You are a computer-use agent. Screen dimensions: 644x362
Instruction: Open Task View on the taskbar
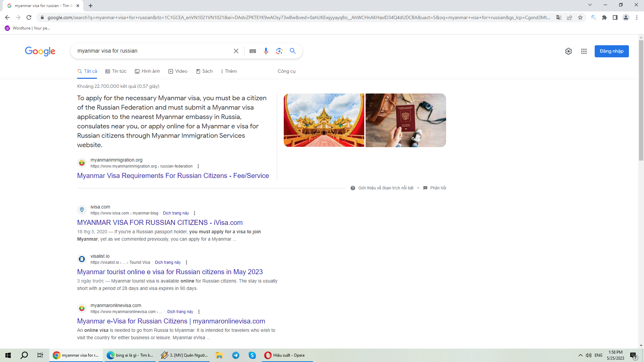pyautogui.click(x=40, y=355)
